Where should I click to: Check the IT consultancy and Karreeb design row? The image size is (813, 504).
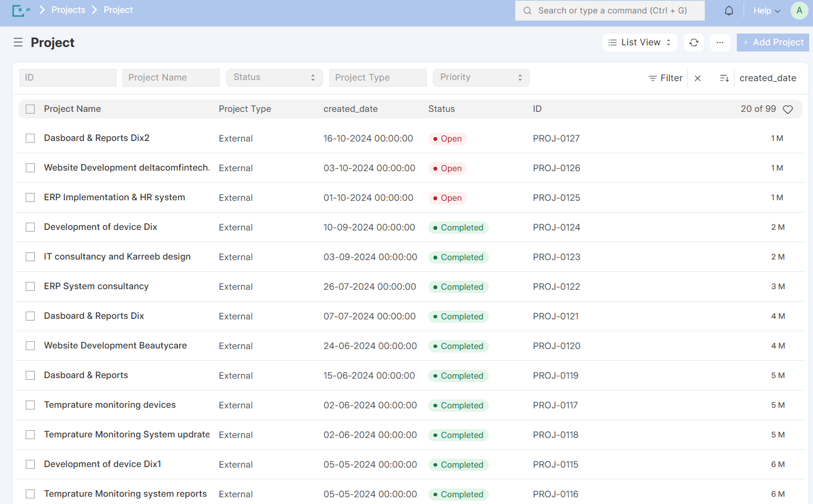point(30,257)
